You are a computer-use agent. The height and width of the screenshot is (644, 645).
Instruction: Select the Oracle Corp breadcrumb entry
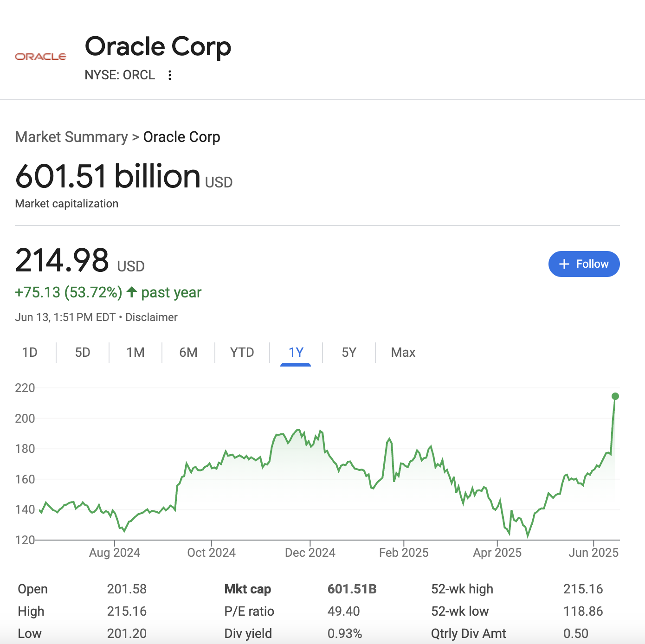[182, 137]
